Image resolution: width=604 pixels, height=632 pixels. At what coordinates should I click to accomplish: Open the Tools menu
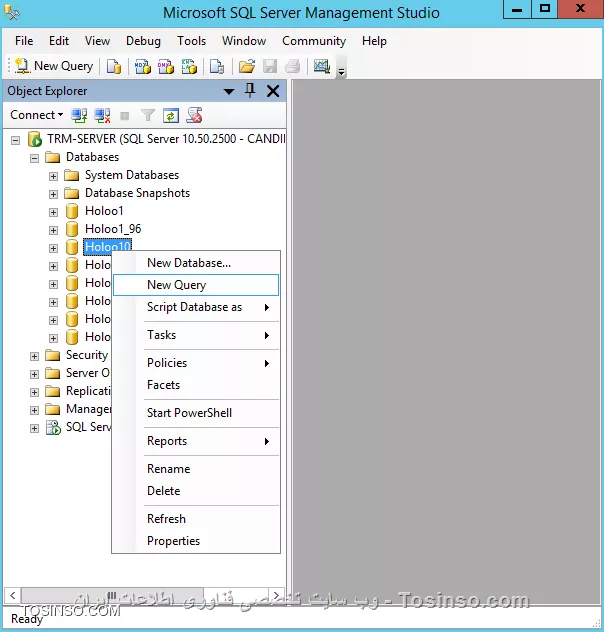191,41
